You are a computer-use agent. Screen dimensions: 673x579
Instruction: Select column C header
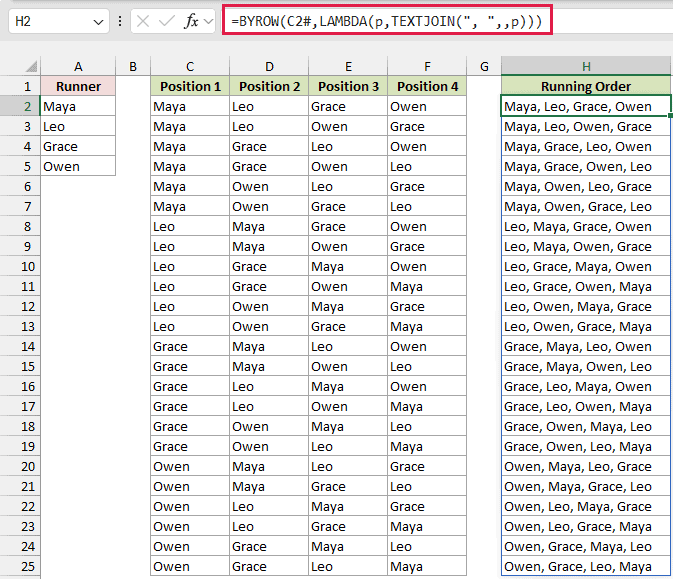[190, 67]
